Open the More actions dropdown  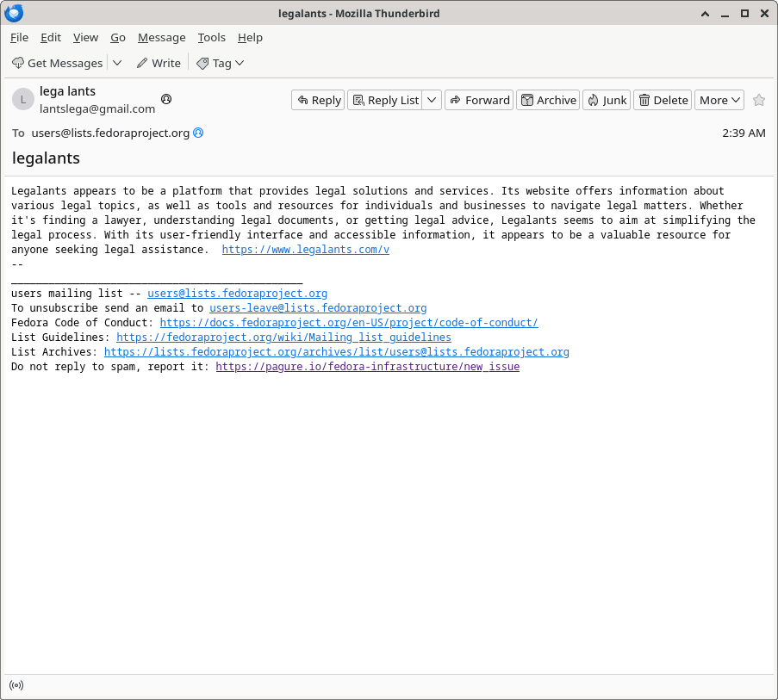(x=719, y=100)
